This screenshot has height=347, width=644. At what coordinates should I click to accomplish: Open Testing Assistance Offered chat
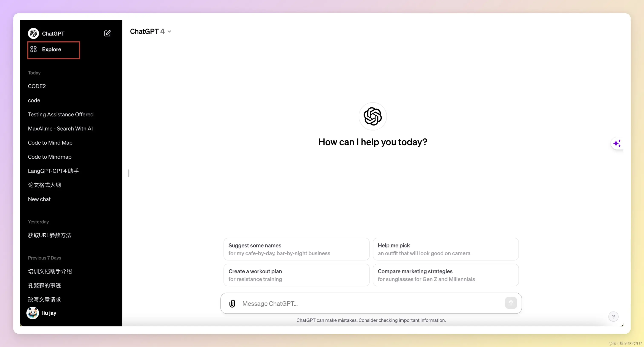(x=60, y=114)
